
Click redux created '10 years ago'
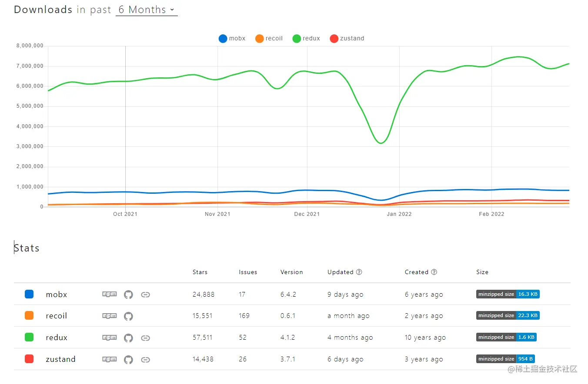pos(425,338)
